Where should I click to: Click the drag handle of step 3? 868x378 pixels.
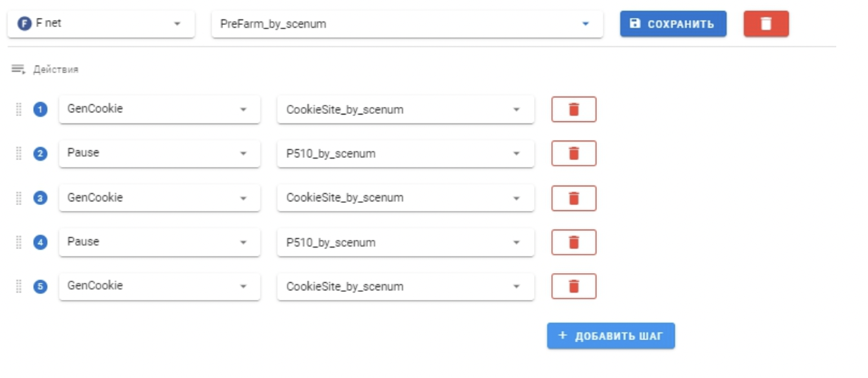click(x=19, y=198)
